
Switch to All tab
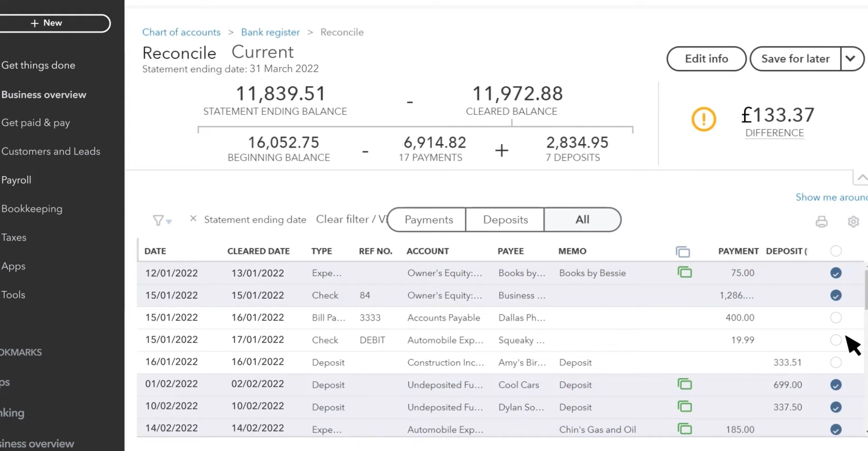point(582,220)
